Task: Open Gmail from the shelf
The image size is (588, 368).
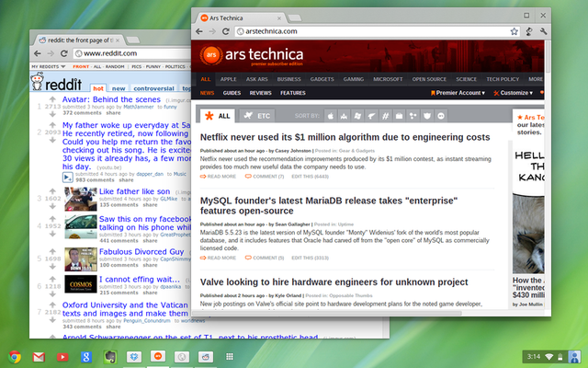Action: (39, 357)
